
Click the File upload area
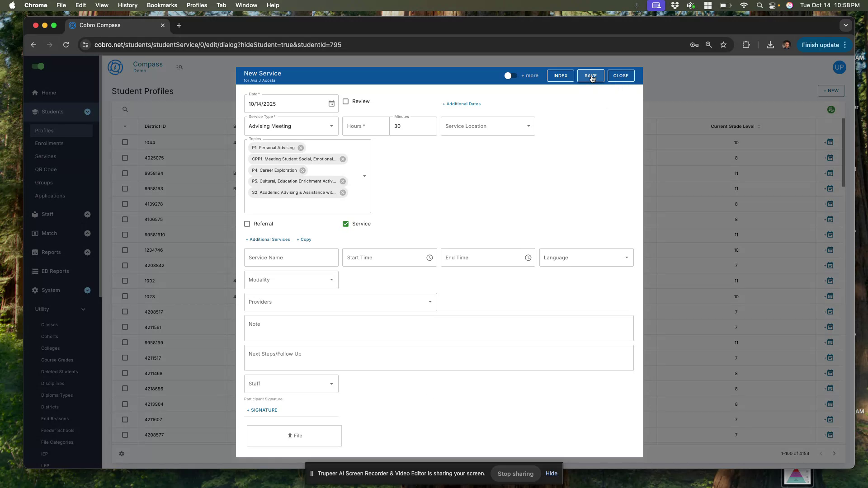point(294,436)
